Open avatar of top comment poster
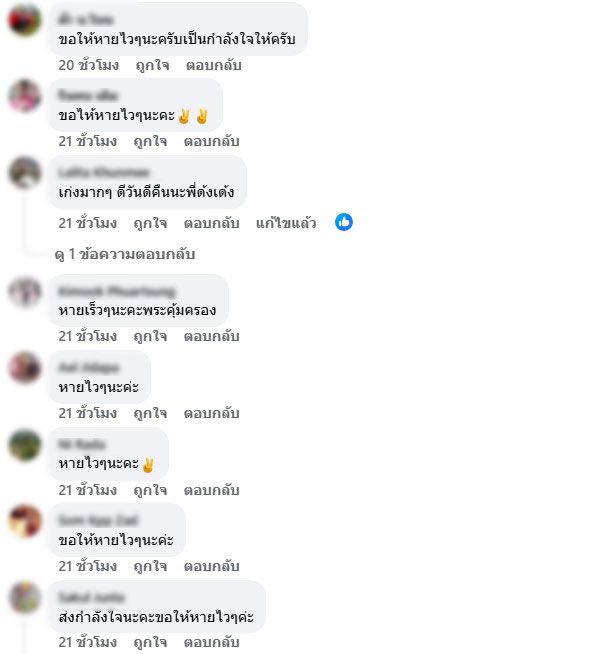Screen dimensions: 602x654 [x=25, y=20]
